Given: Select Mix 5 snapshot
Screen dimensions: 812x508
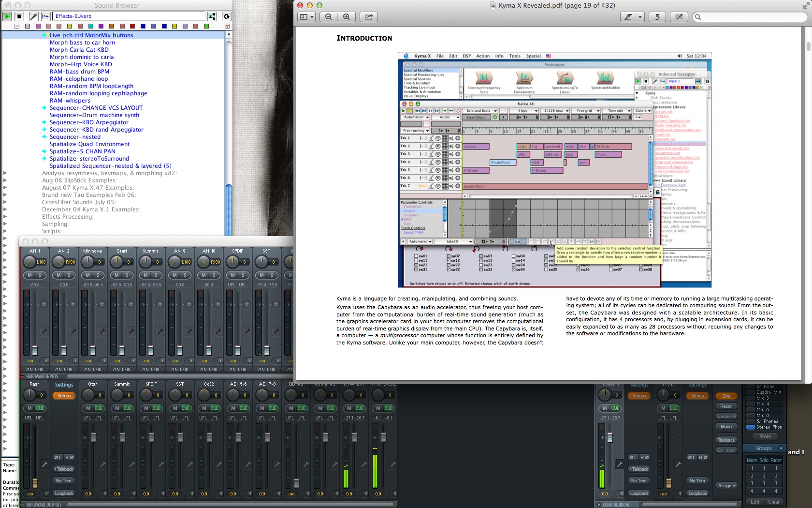Looking at the screenshot, I should (765, 410).
